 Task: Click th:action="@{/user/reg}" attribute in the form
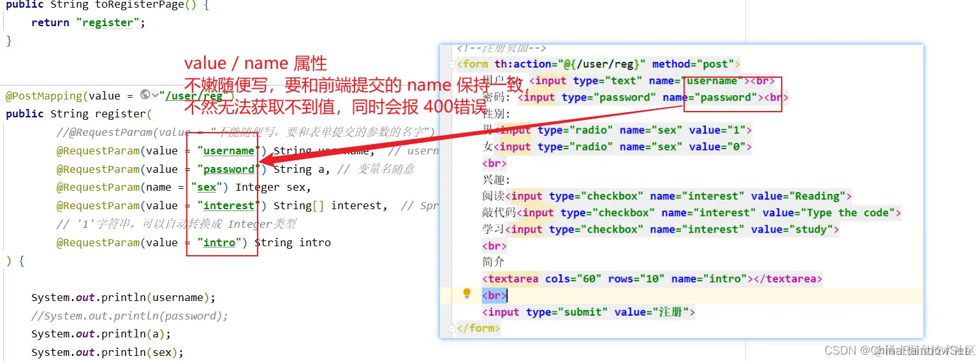pos(571,64)
